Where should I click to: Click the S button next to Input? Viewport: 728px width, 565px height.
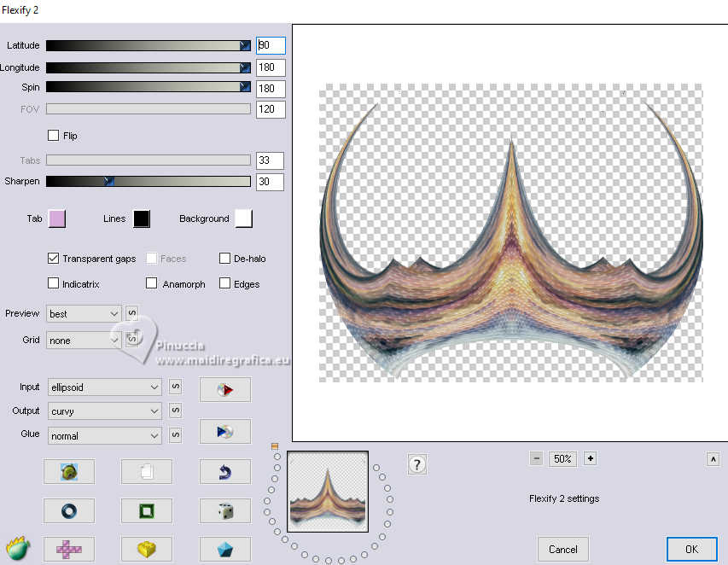(x=175, y=387)
